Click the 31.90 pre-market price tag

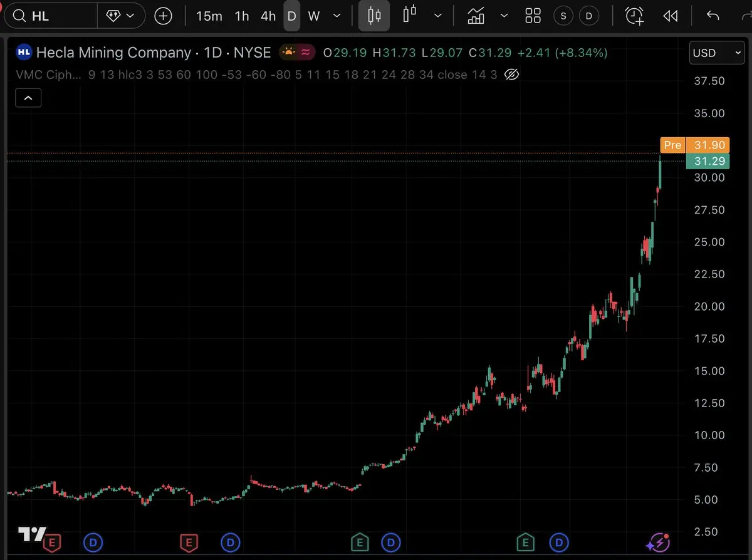tap(708, 145)
